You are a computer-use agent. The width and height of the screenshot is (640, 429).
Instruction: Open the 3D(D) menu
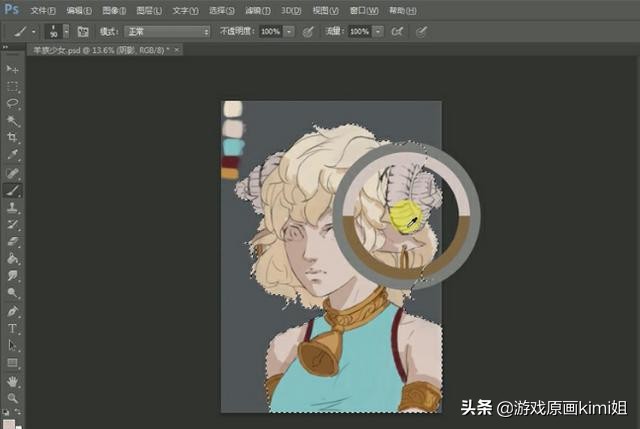[x=291, y=11]
